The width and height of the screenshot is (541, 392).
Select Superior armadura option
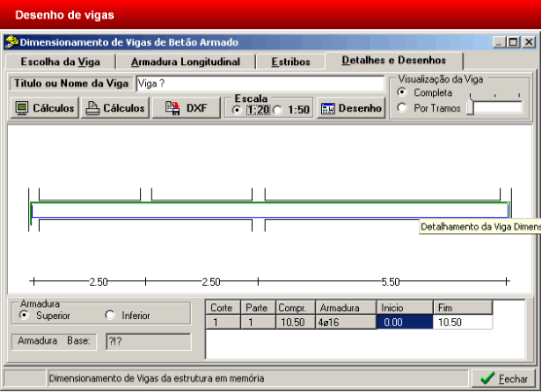point(23,315)
